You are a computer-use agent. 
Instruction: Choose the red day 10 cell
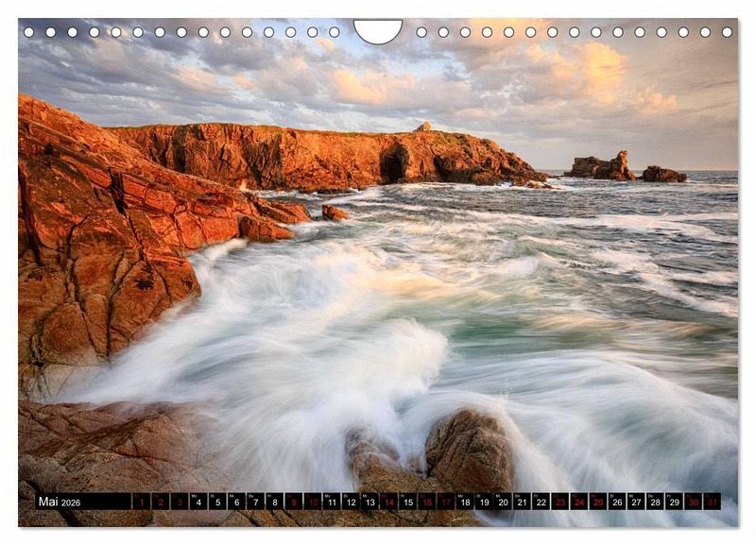pos(312,502)
